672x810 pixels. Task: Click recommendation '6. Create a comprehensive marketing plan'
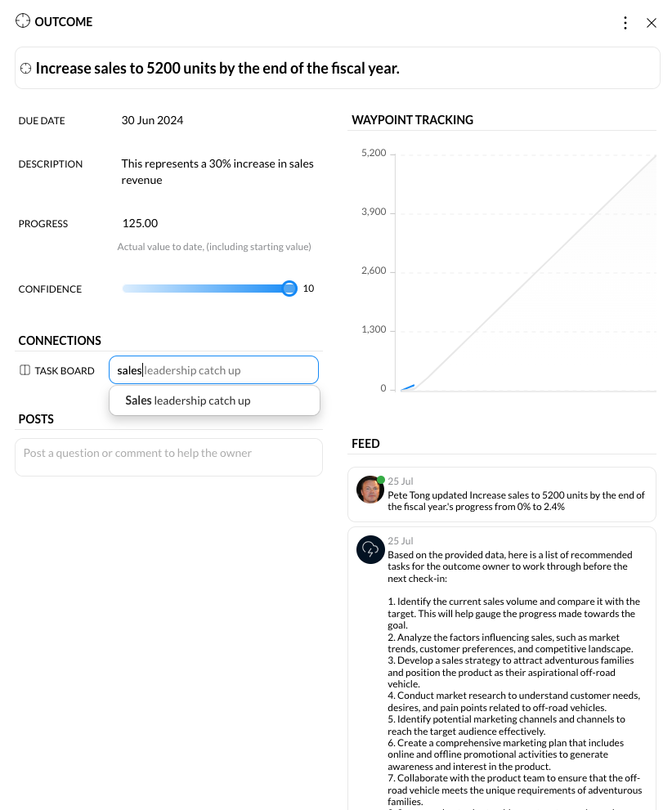506,754
